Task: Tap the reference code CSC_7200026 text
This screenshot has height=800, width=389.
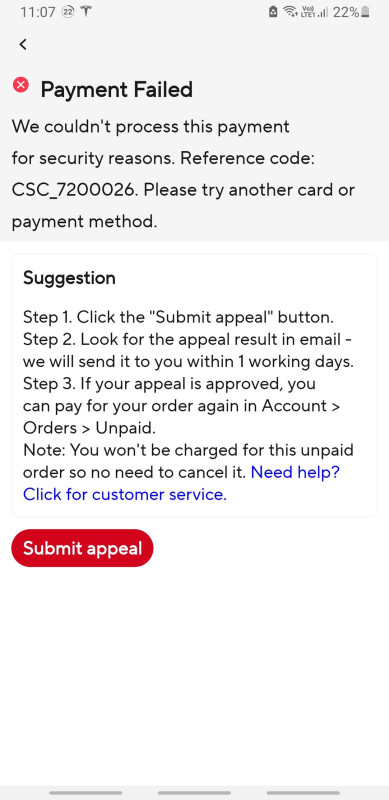Action: 75,190
